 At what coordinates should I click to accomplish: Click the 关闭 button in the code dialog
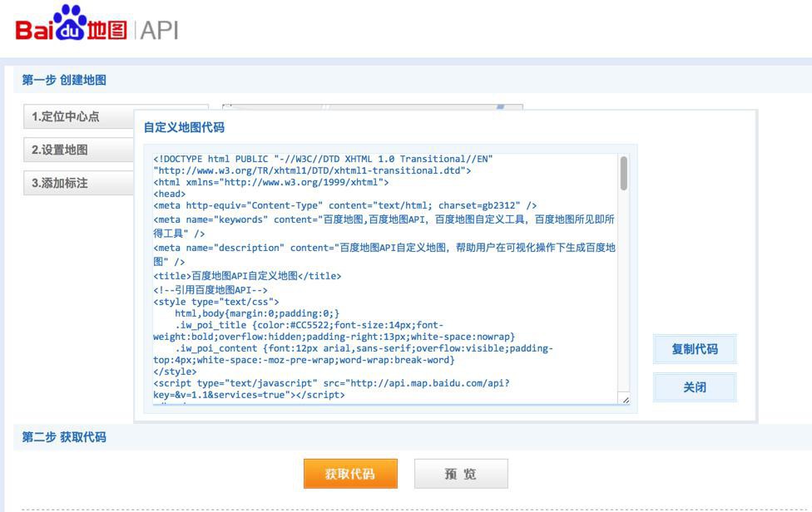click(695, 387)
